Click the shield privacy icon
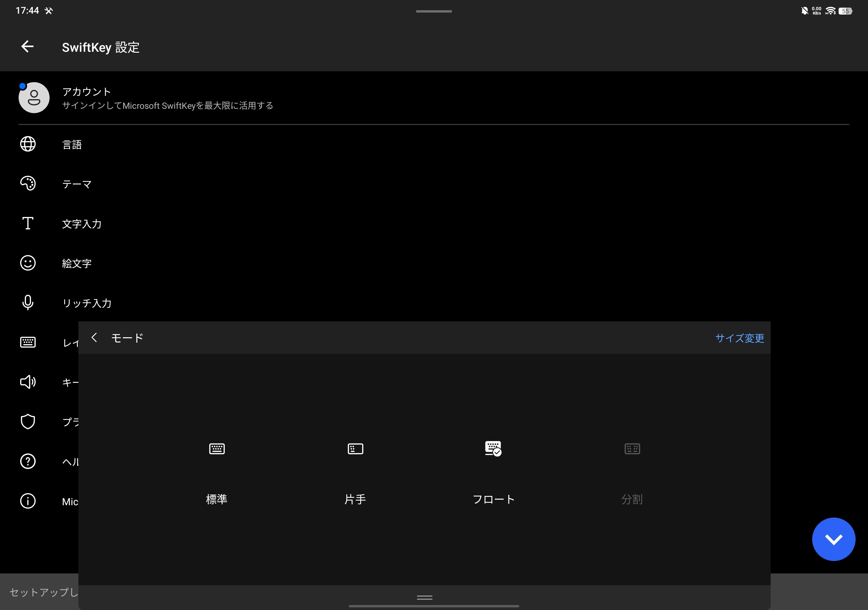Image resolution: width=868 pixels, height=610 pixels. click(28, 422)
